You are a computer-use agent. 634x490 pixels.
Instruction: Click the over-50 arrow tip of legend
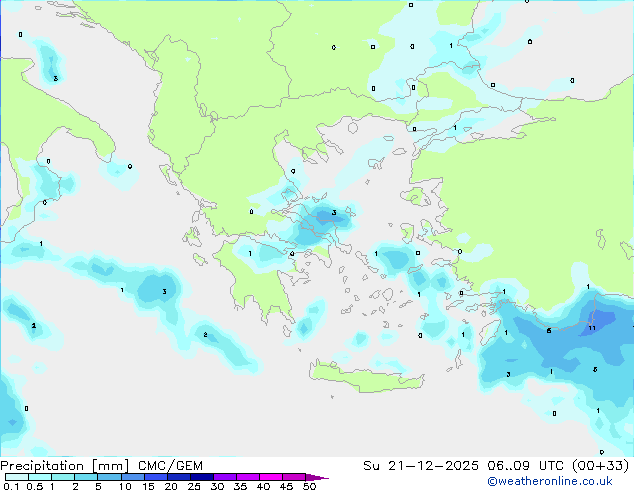317,477
